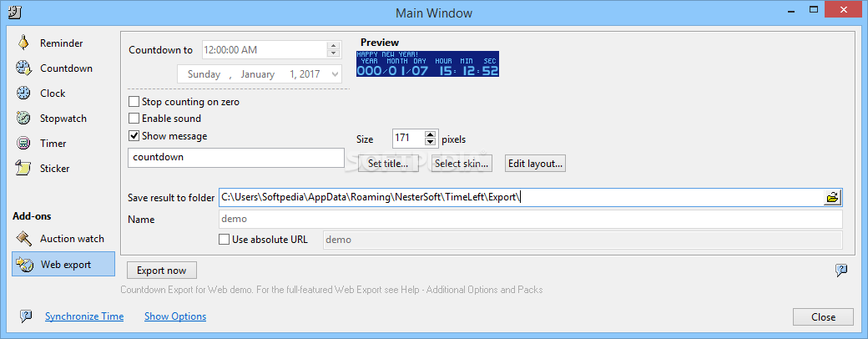Switch to the Stopwatch section
The height and width of the screenshot is (339, 868).
63,118
